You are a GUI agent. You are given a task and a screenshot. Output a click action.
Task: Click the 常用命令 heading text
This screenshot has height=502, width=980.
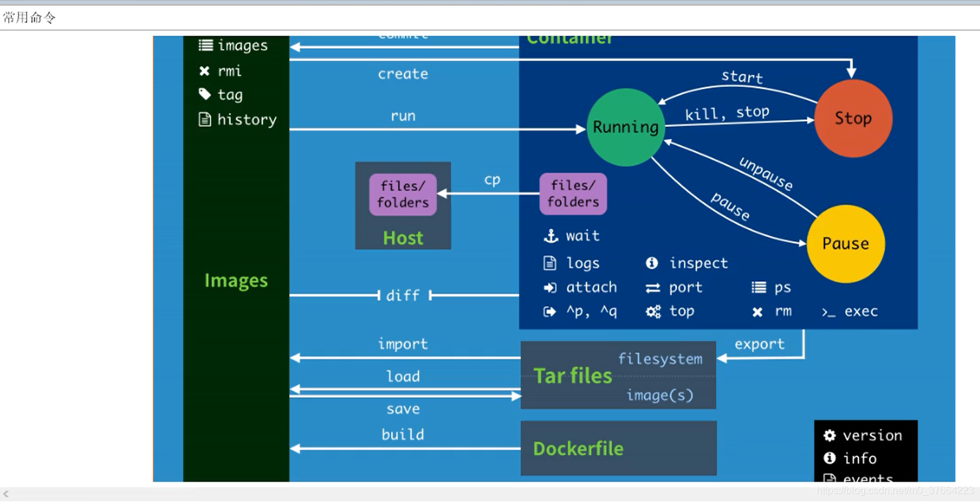[x=29, y=18]
